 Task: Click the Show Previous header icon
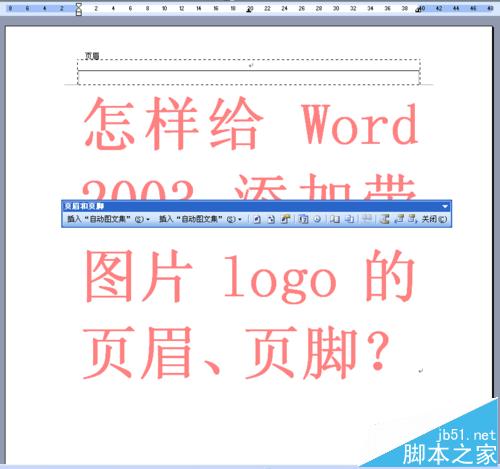click(399, 219)
